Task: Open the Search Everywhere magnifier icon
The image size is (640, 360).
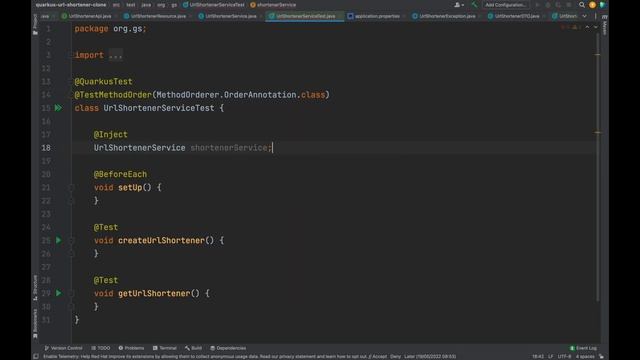Action: tap(582, 5)
